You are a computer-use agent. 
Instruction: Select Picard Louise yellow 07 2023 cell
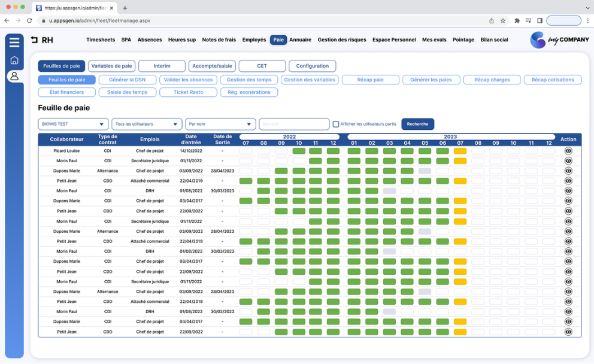point(460,151)
